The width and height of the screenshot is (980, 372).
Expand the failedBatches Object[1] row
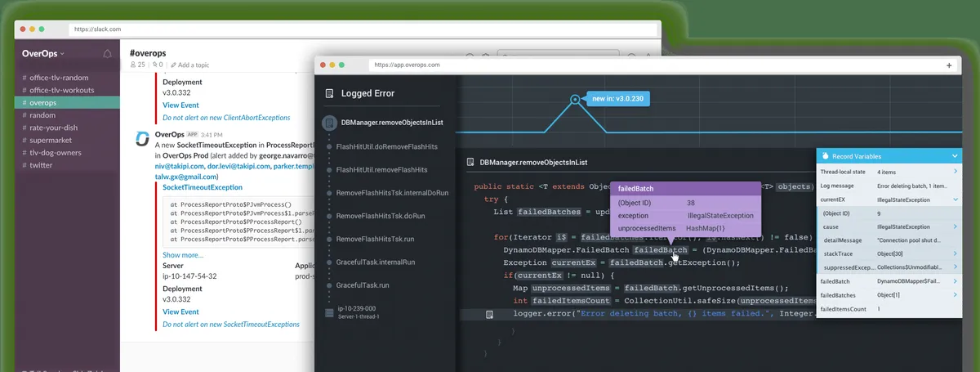pyautogui.click(x=890, y=294)
